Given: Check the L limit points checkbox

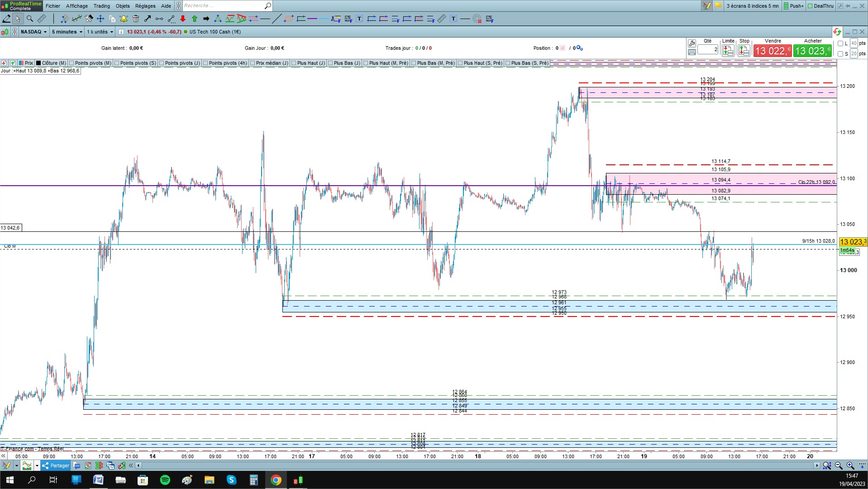Looking at the screenshot, I should [840, 43].
